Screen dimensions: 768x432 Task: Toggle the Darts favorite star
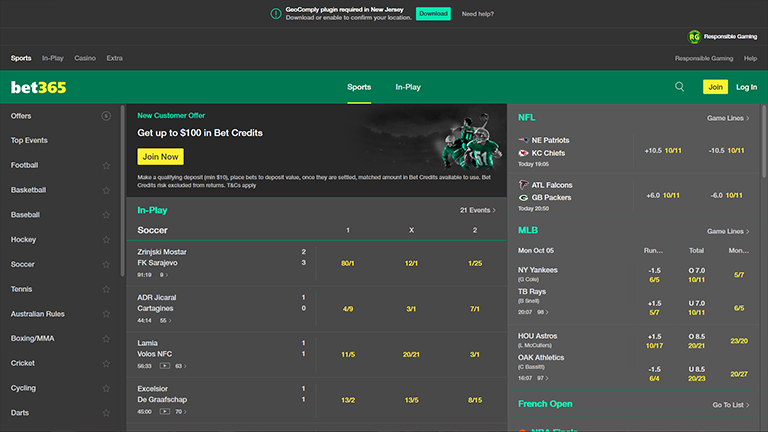click(106, 413)
